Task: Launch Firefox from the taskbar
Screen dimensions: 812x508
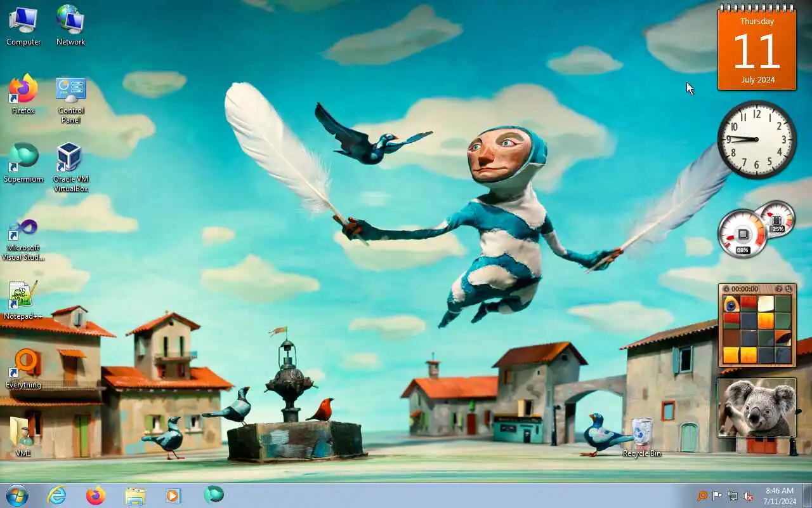Action: [x=96, y=495]
